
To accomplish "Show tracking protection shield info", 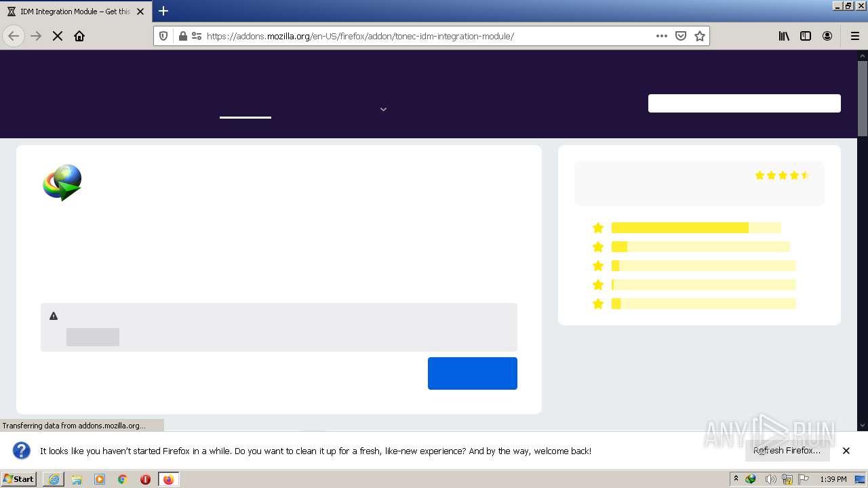I will tap(163, 36).
